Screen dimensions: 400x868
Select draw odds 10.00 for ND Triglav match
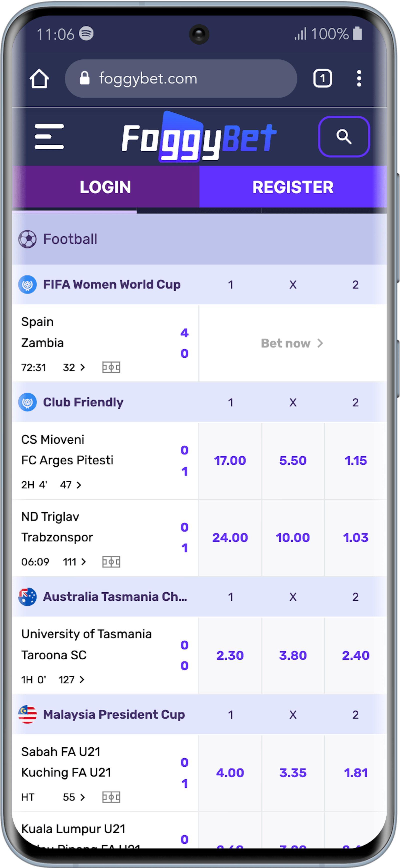(x=293, y=538)
